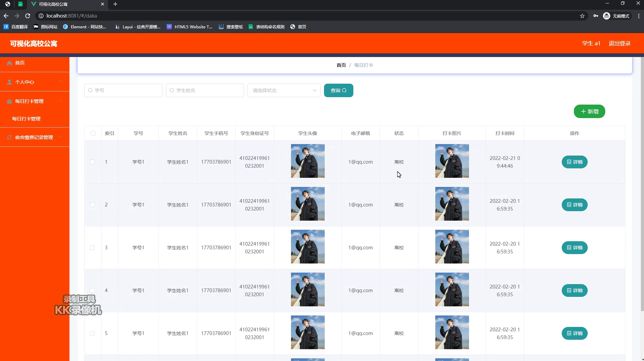Click the 可视化高校公寓 header title
This screenshot has width=644, height=361.
(x=34, y=44)
